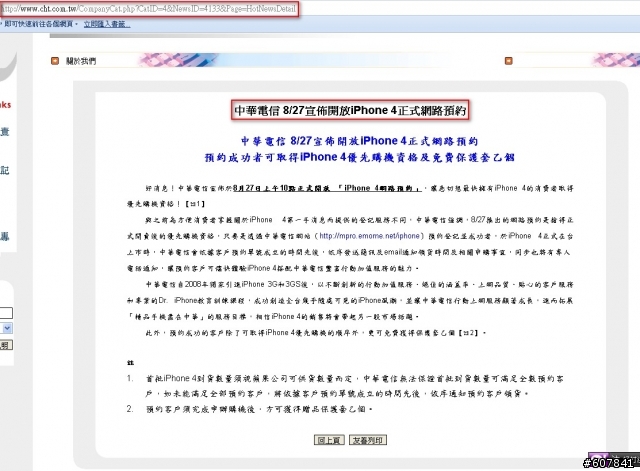Image resolution: width=640 pixels, height=471 pixels.
Task: Open the http://mpro.emome.net/iphone link
Action: (x=369, y=236)
